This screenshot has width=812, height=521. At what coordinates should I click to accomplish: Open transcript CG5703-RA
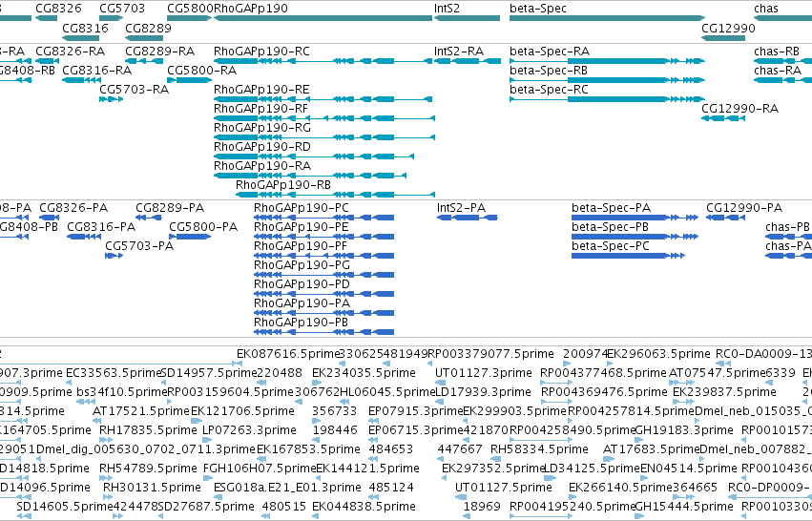click(x=135, y=90)
